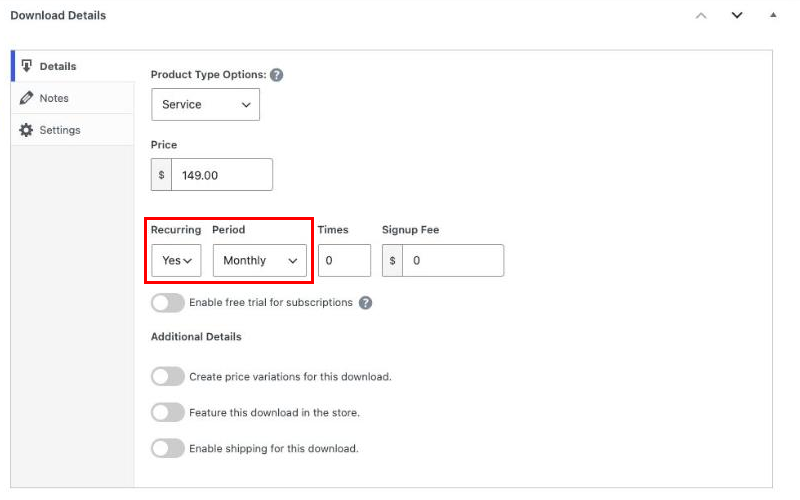Click the Signup Fee label
The height and width of the screenshot is (500, 800).
(411, 230)
